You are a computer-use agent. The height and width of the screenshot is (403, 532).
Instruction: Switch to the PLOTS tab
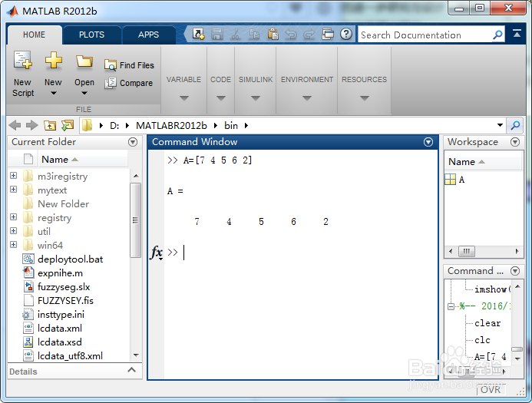click(x=91, y=35)
